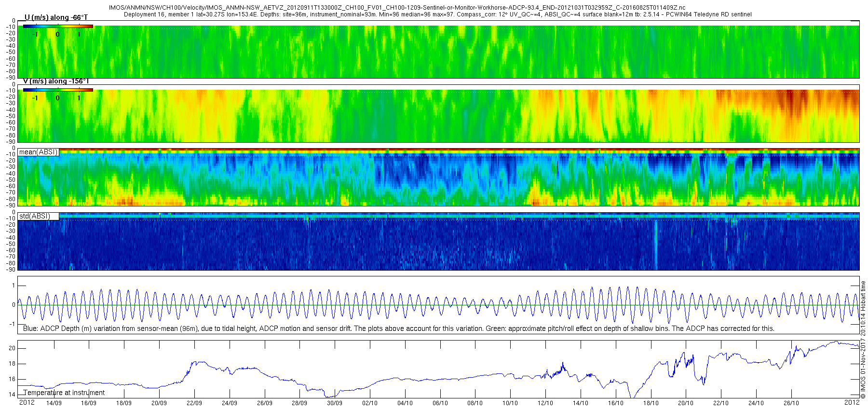Screen dimensions: 868x410
Task: Click the temperature axis '16' tick label
Action: point(12,379)
